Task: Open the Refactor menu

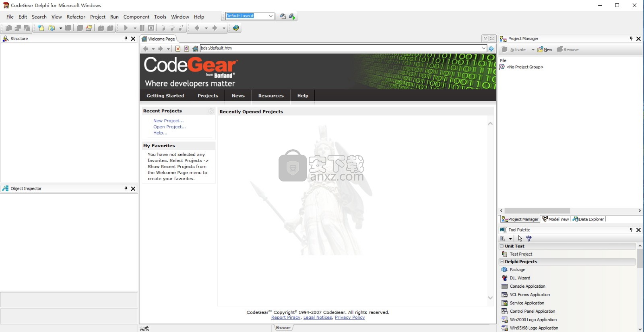Action: [x=76, y=17]
